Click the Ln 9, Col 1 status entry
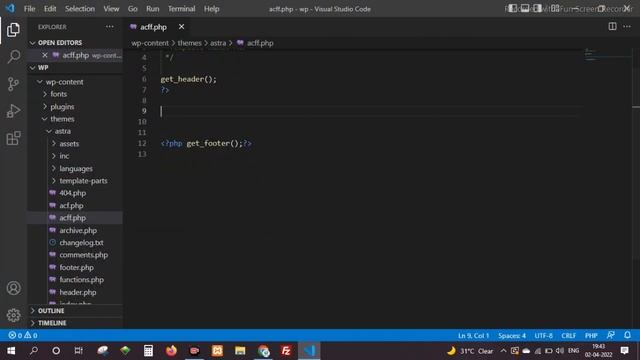640x360 pixels. tap(473, 336)
